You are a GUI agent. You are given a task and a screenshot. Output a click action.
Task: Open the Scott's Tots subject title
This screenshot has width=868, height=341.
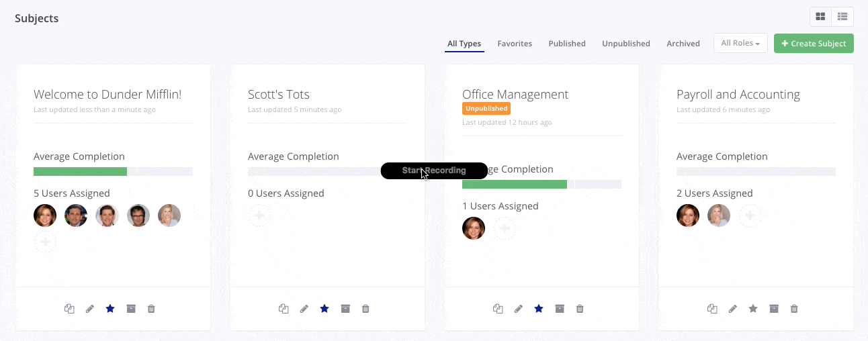(x=279, y=95)
